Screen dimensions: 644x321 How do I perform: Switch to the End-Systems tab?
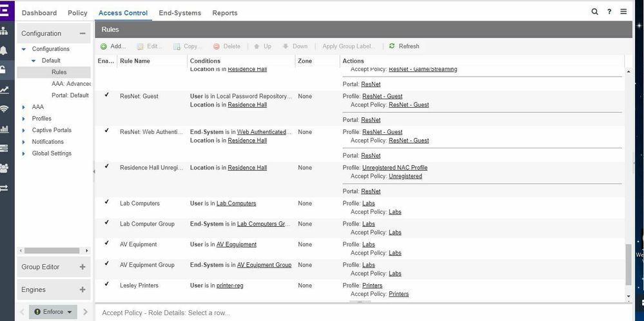179,13
